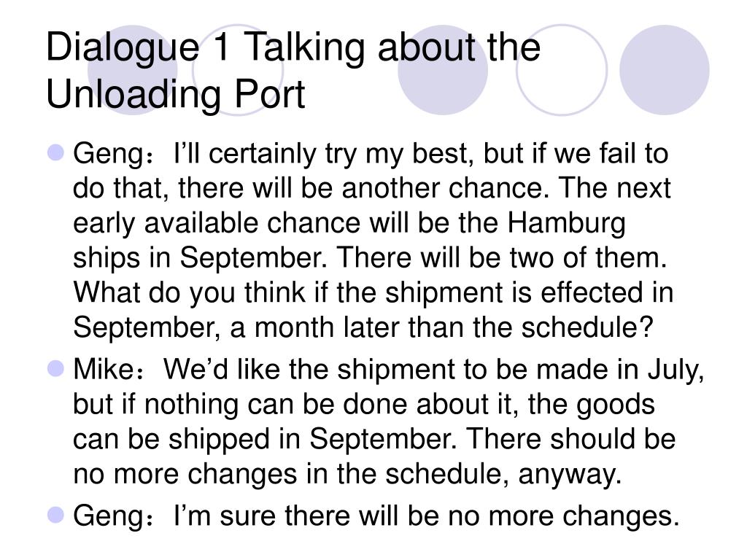Click 'no more changes in the schedule, anyway.'
747x560 pixels.
347,474
